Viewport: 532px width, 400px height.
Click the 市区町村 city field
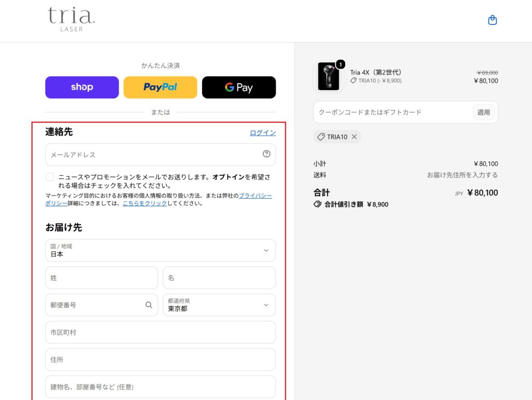161,332
